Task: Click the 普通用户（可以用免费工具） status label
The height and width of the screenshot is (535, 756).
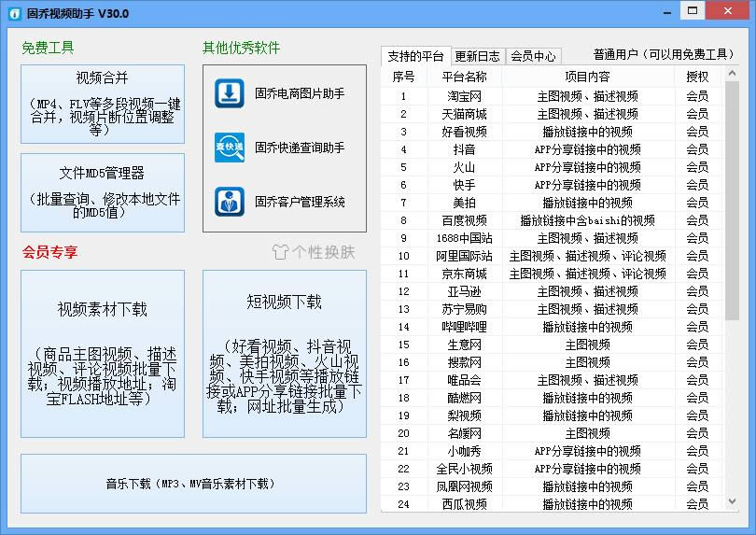Action: [x=664, y=54]
